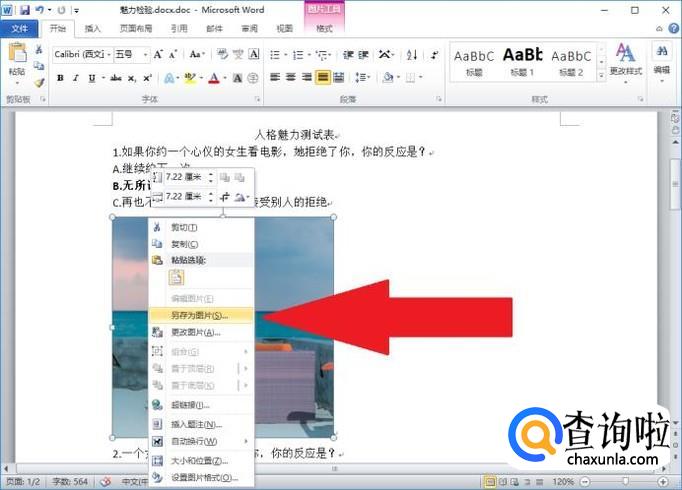The width and height of the screenshot is (682, 490).
Task: Open text effects glowing A icon
Action: (x=170, y=78)
